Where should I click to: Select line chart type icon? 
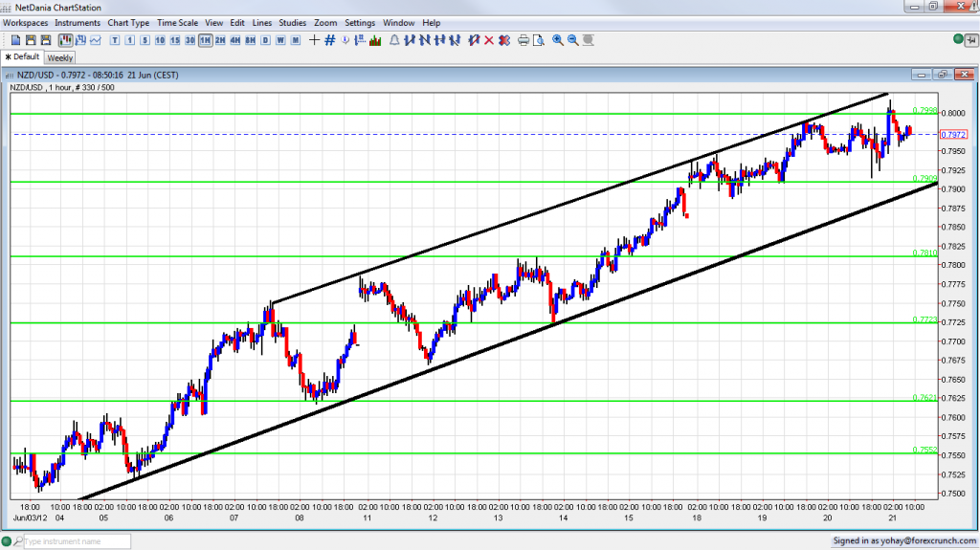(x=96, y=40)
